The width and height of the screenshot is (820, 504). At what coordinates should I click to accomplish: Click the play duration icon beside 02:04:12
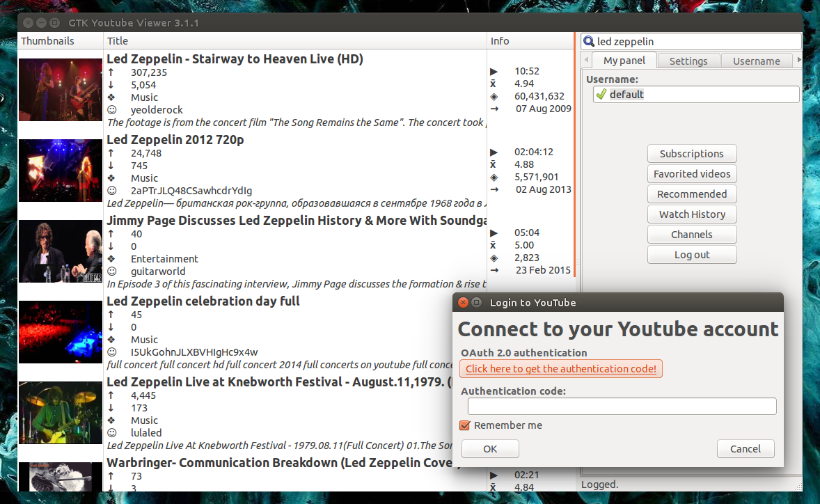pos(494,152)
